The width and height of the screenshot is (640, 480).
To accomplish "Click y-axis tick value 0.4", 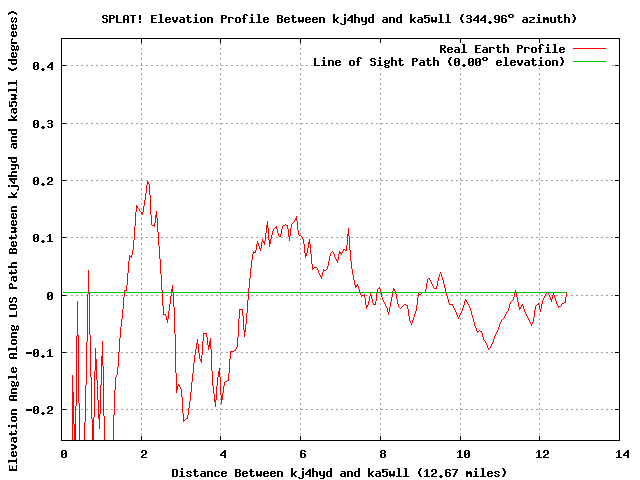I will click(43, 66).
